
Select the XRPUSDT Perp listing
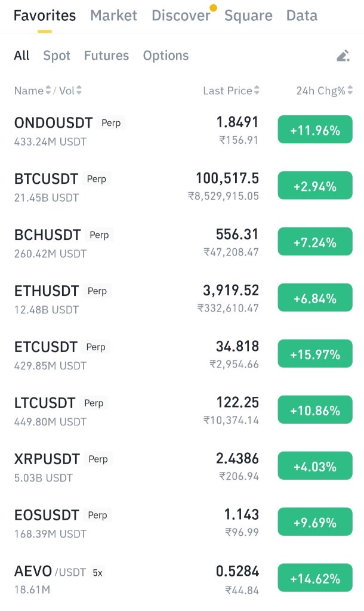coord(182,467)
